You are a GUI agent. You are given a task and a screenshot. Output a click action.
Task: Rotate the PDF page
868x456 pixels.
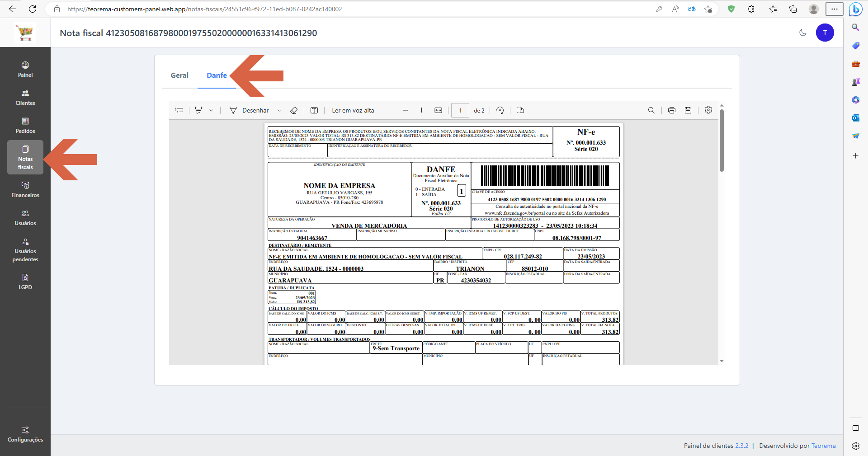(500, 110)
